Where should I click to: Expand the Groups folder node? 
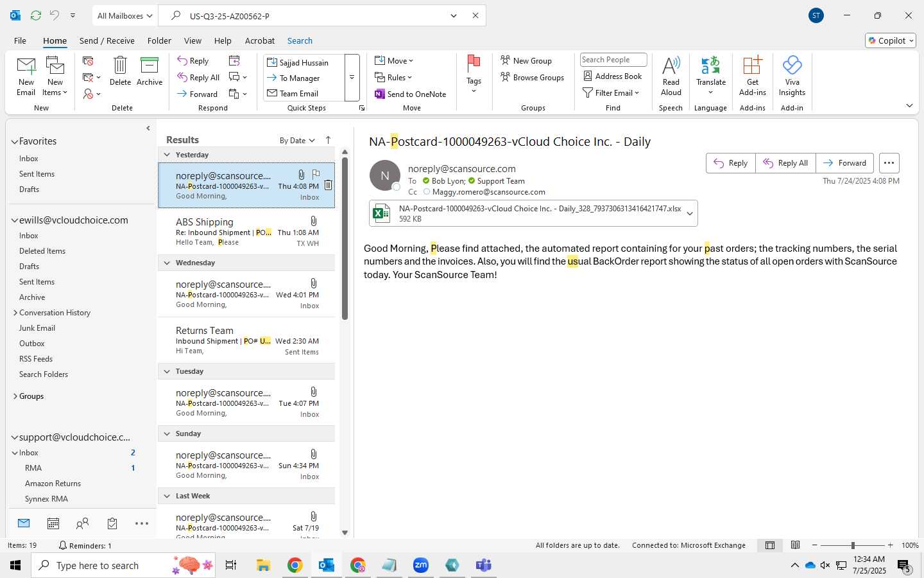click(x=15, y=396)
